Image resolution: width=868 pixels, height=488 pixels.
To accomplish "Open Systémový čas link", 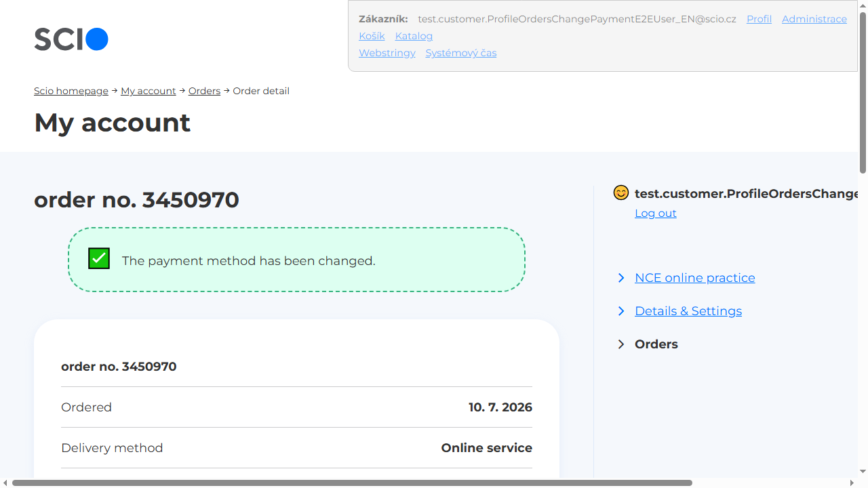I will pos(461,53).
